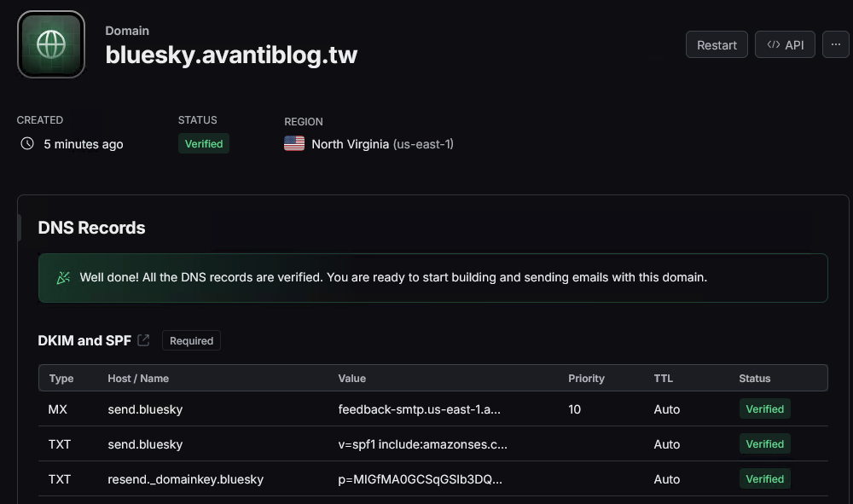Click the Value column header

(x=352, y=379)
